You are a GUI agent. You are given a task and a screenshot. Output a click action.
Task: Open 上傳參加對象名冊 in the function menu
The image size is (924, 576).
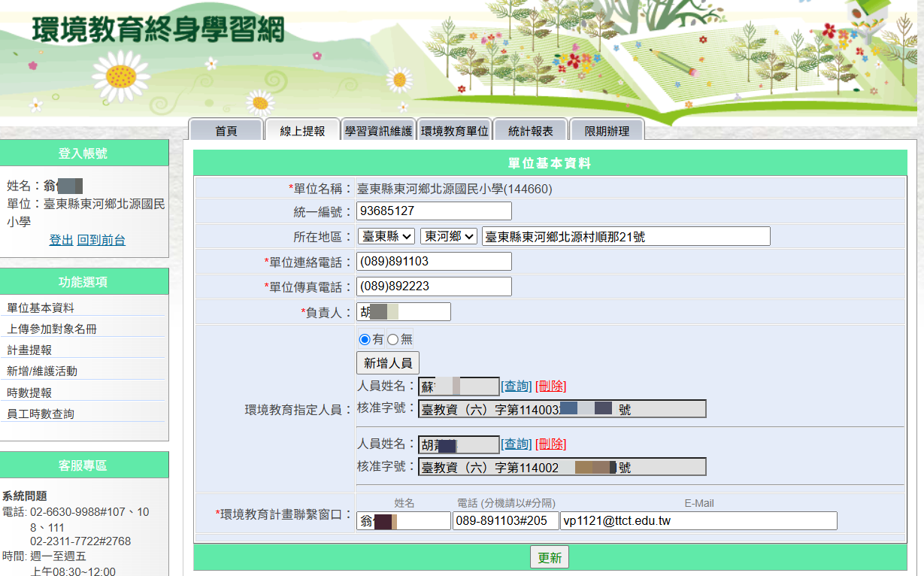click(x=52, y=329)
